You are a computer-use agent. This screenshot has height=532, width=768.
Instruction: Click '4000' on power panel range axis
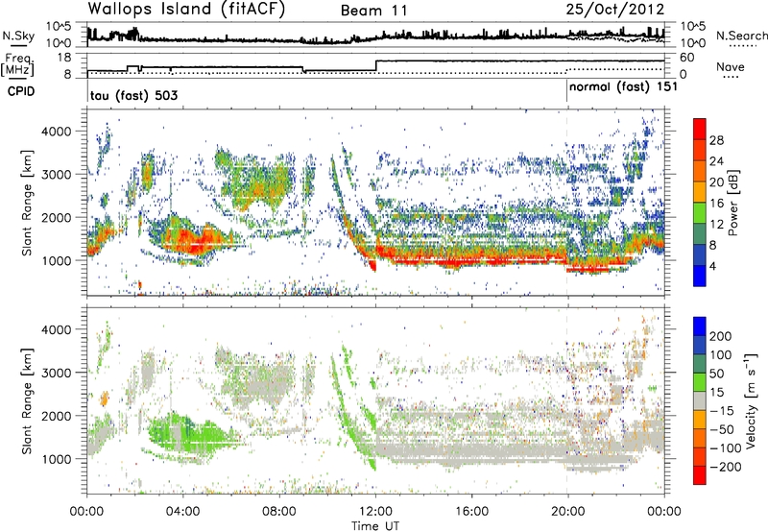(x=56, y=132)
